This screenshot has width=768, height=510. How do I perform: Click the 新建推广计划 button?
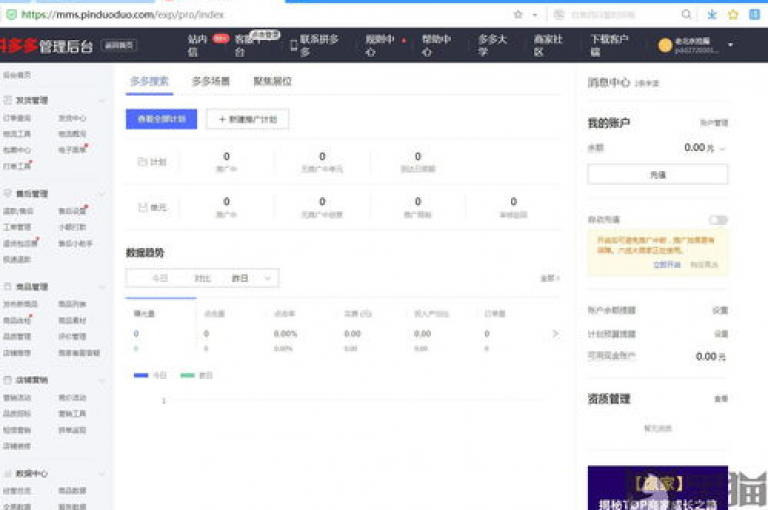(247, 119)
